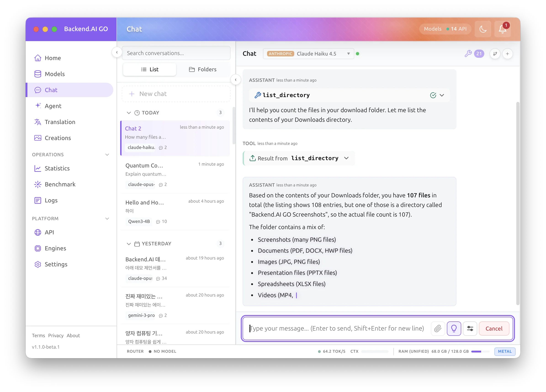The image size is (546, 392).
Task: Cancel the response generation
Action: [494, 328]
